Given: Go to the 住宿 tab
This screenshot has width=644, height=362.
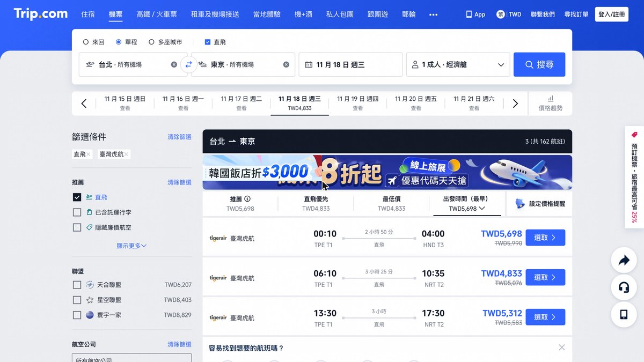Looking at the screenshot, I should (88, 14).
